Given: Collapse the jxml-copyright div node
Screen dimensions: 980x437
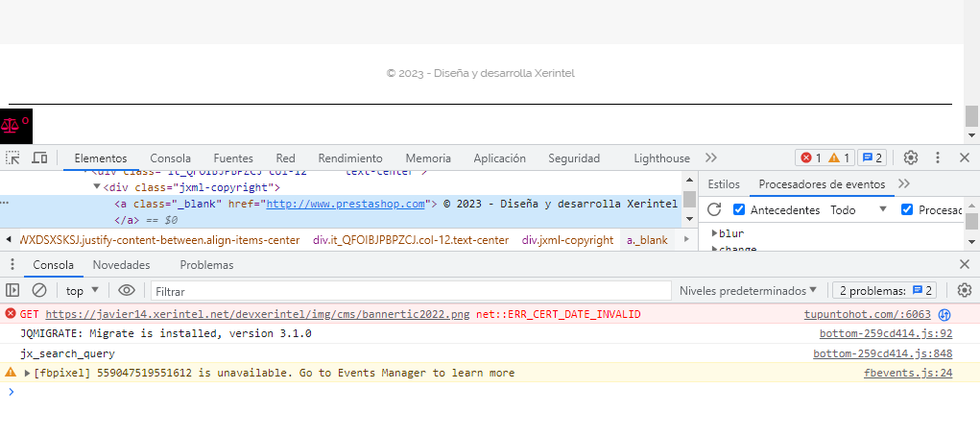Looking at the screenshot, I should tap(97, 187).
